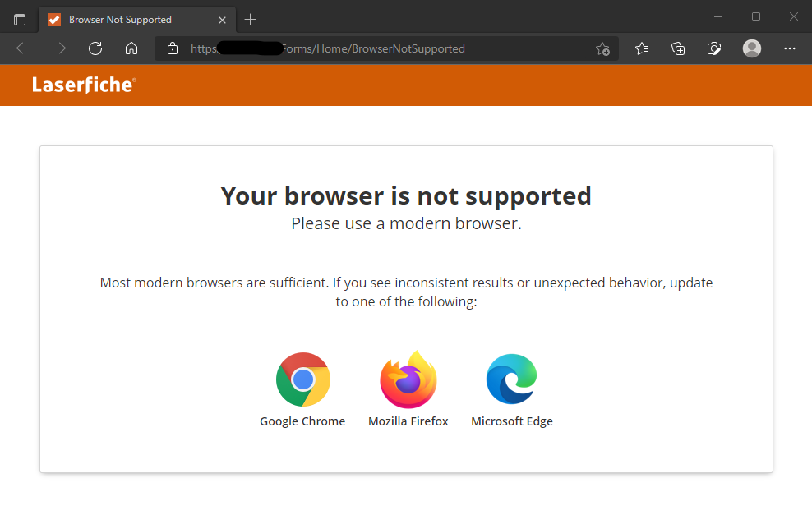
Task: View site information lock icon
Action: coord(173,48)
